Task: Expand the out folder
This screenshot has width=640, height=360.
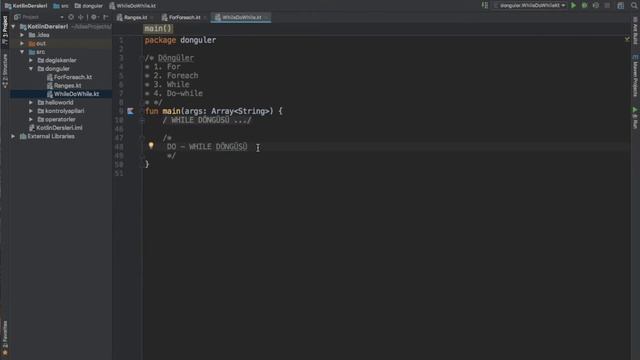Action: pos(22,43)
